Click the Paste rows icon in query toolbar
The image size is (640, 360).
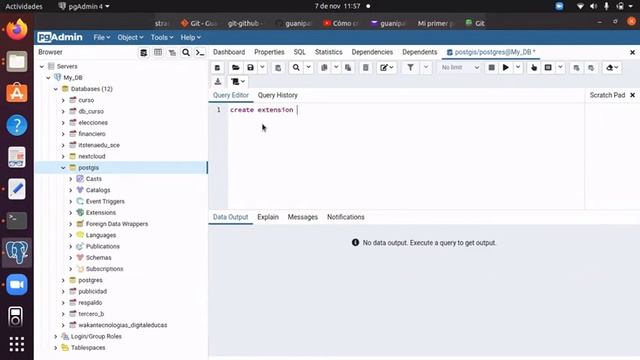coord(348,68)
